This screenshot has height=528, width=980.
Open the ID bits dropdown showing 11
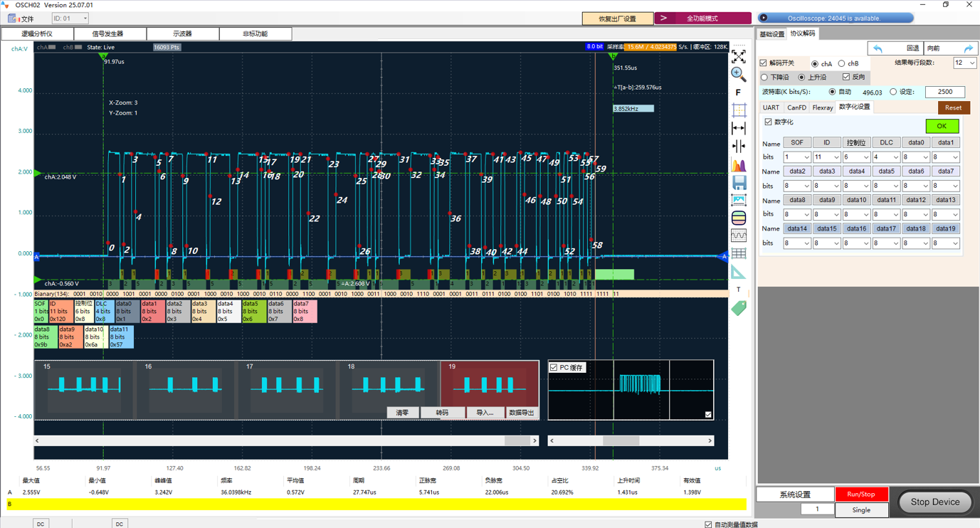(826, 157)
